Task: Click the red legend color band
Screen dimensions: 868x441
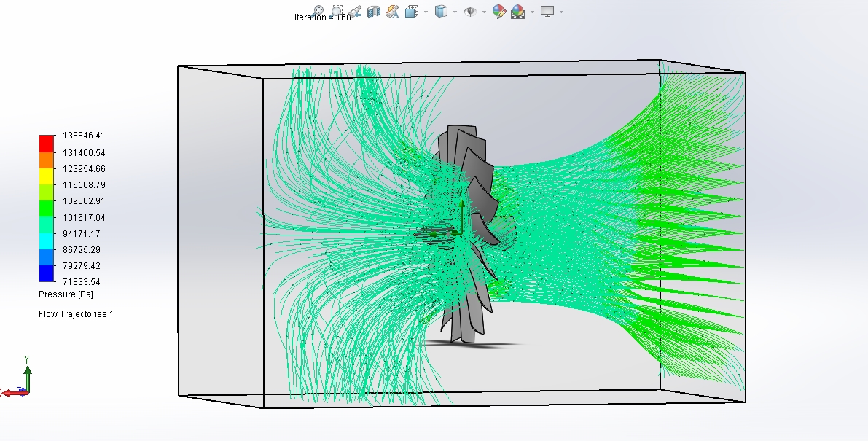Action: [47, 144]
